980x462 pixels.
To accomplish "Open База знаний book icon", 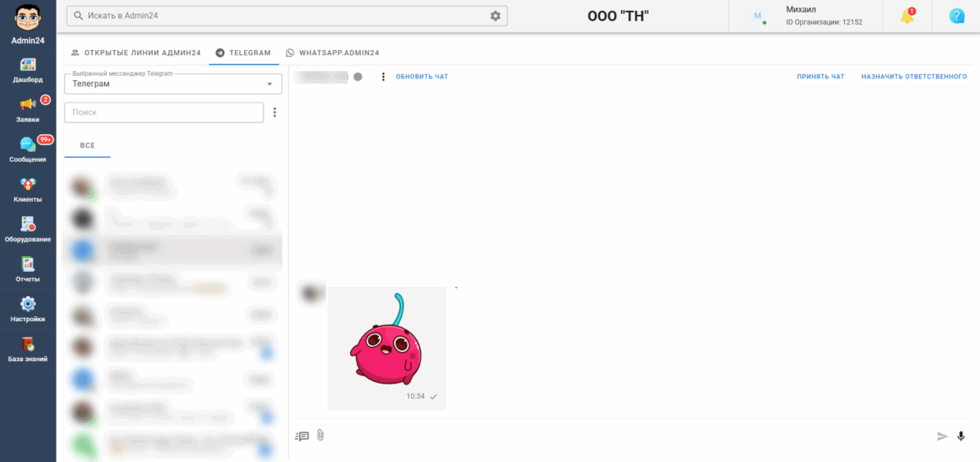I will 27,344.
